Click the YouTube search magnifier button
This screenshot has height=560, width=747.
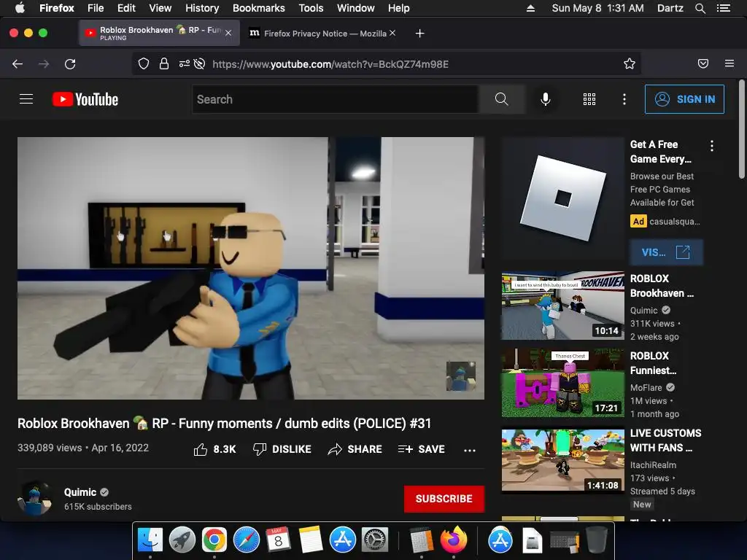tap(502, 99)
